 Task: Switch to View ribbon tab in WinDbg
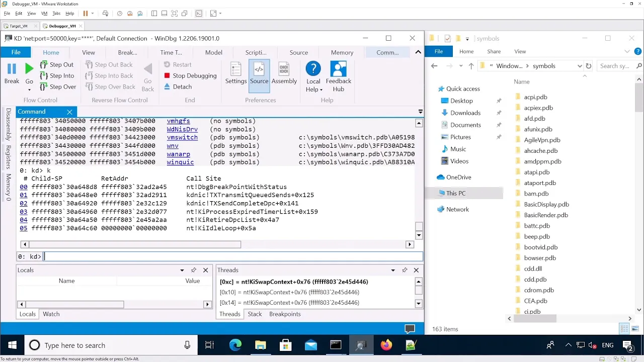coord(89,52)
